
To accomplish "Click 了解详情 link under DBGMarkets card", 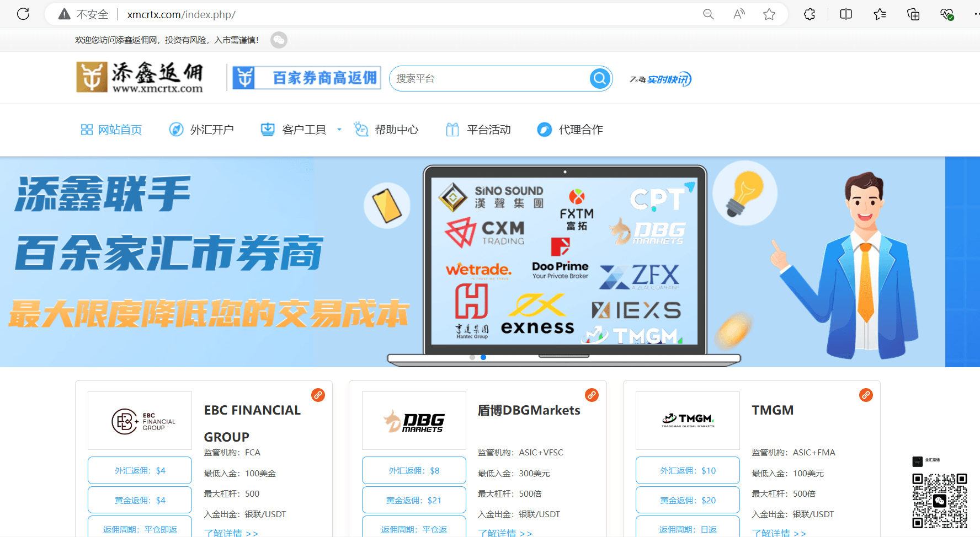I will (x=505, y=533).
